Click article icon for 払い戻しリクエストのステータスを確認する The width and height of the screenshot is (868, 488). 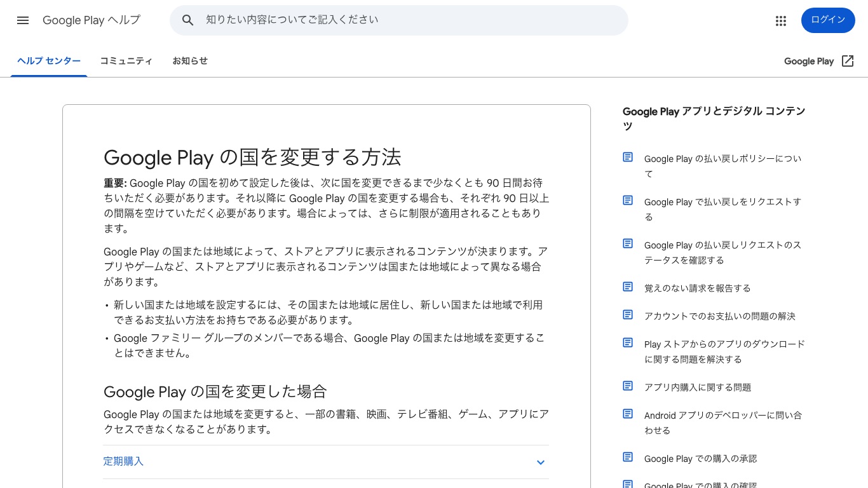pyautogui.click(x=628, y=243)
